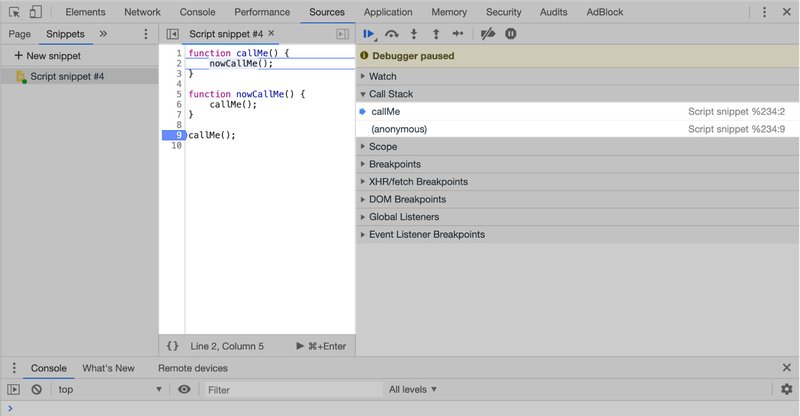Hide the navigator sidebar icon
The width and height of the screenshot is (800, 416).
(172, 34)
